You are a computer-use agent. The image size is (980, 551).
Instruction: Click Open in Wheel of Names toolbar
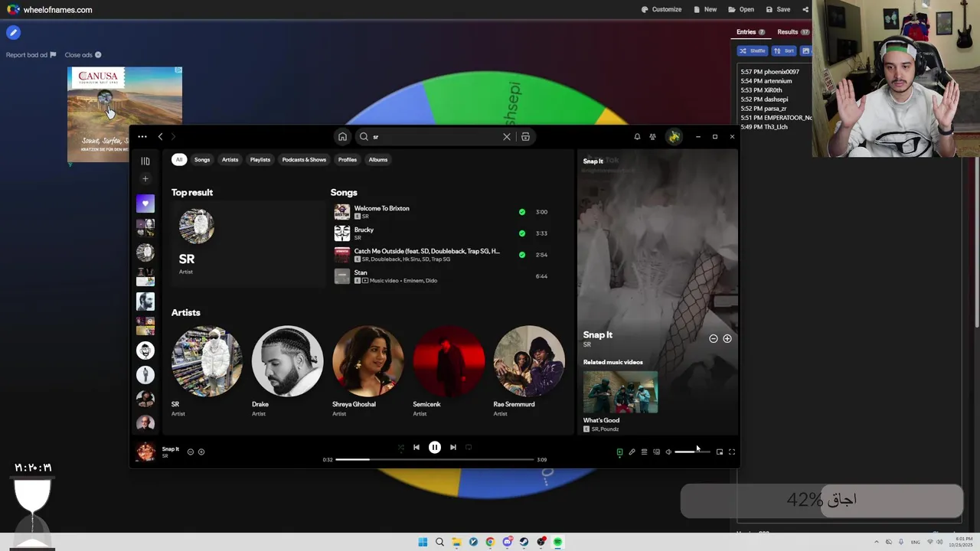741,10
